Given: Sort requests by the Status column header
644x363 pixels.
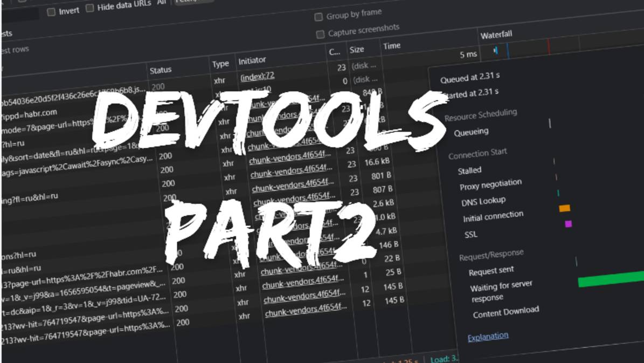Looking at the screenshot, I should pyautogui.click(x=161, y=70).
